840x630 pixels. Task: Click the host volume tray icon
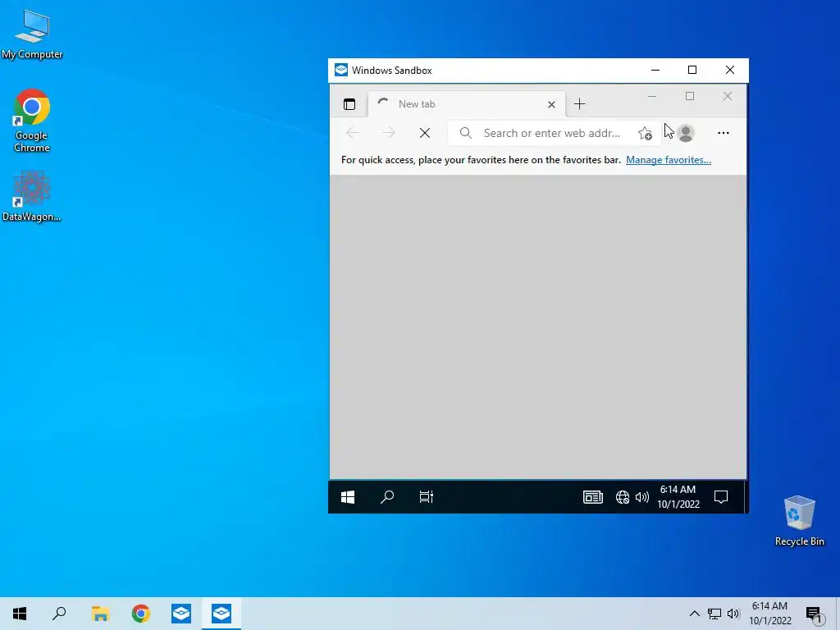click(733, 614)
